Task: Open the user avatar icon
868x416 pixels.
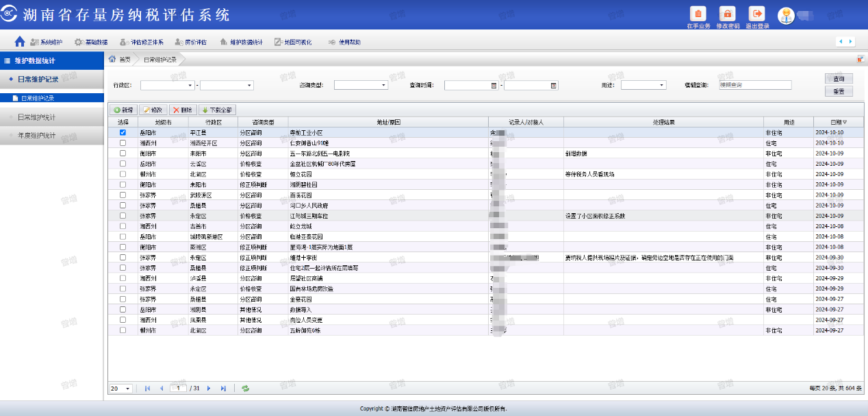Action: tap(786, 15)
